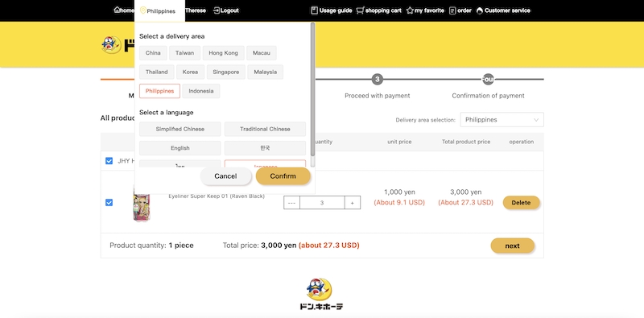This screenshot has height=318, width=644.
Task: Increase quantity with the plus stepper
Action: click(x=353, y=203)
